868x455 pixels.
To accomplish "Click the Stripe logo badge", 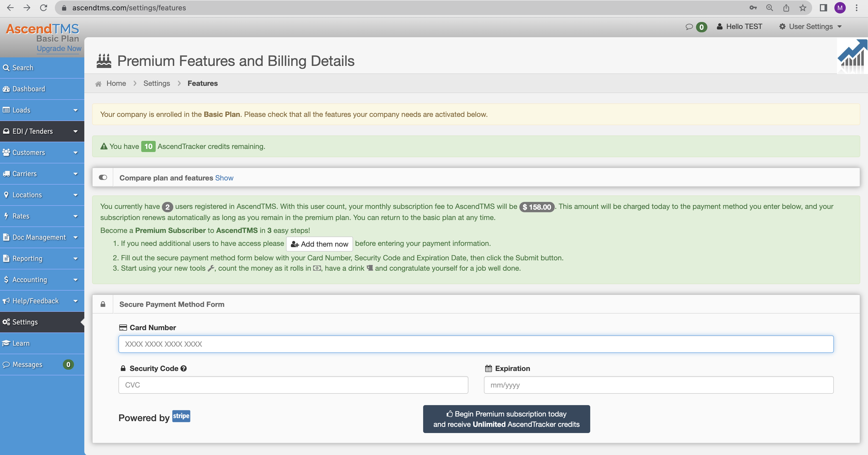I will (x=181, y=416).
